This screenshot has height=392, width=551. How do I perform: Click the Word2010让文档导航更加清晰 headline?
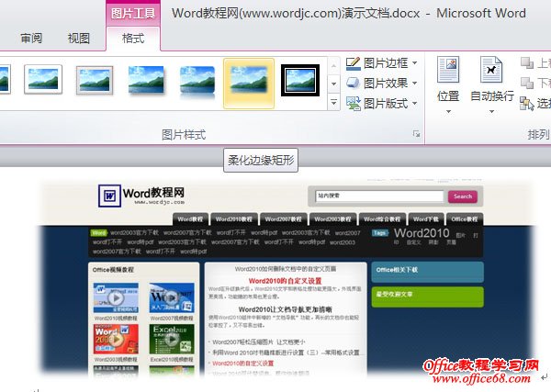click(x=285, y=309)
